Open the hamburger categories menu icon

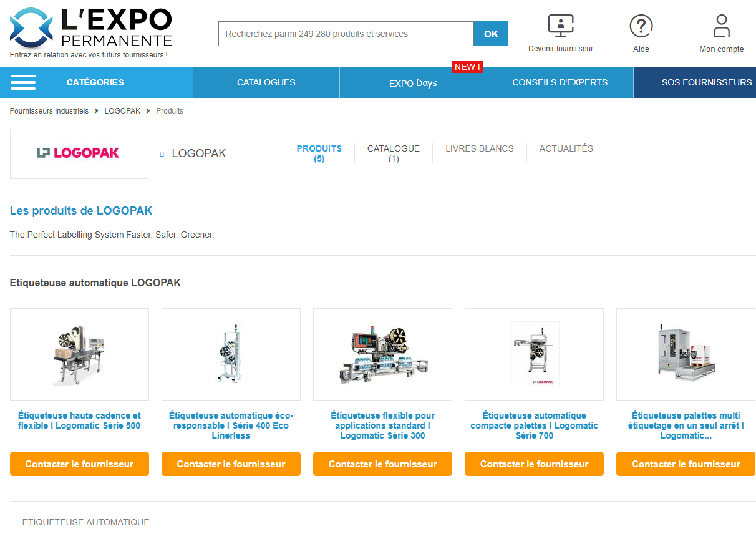coord(23,82)
